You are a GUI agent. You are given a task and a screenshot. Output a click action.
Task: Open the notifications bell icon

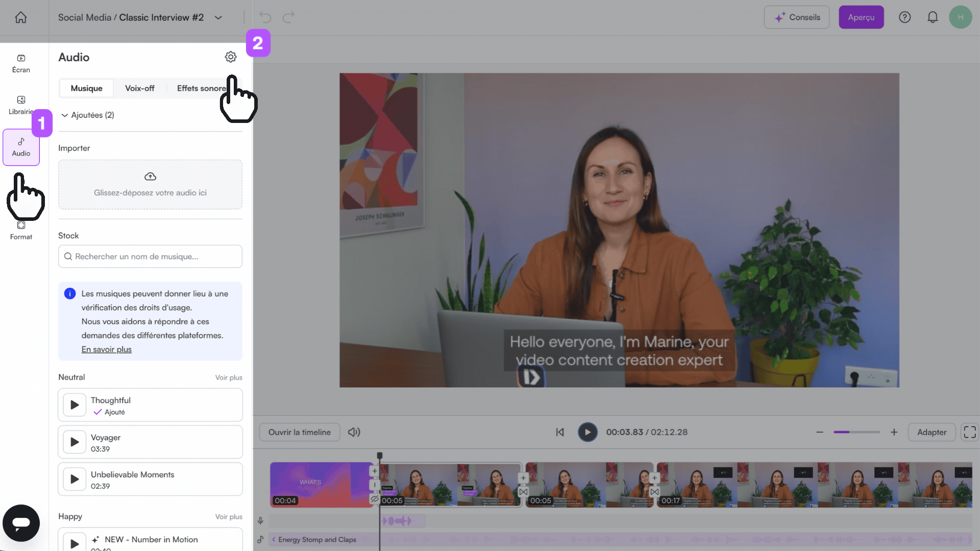tap(933, 17)
